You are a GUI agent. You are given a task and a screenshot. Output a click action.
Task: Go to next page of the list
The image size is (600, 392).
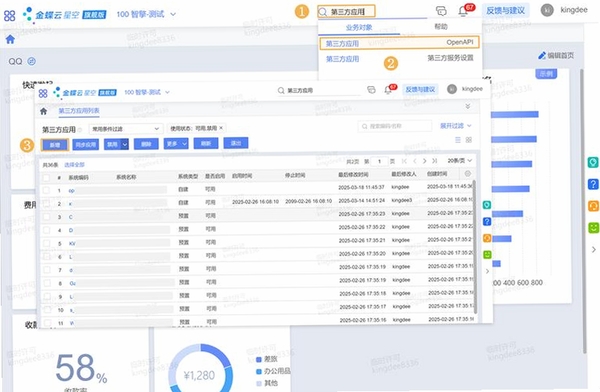coord(424,161)
